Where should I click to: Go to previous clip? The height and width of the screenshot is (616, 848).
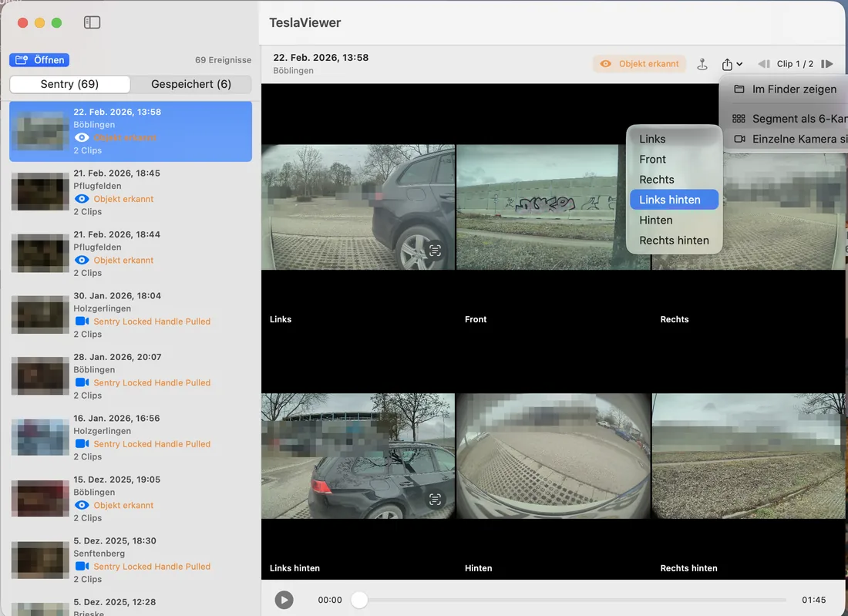click(x=764, y=64)
